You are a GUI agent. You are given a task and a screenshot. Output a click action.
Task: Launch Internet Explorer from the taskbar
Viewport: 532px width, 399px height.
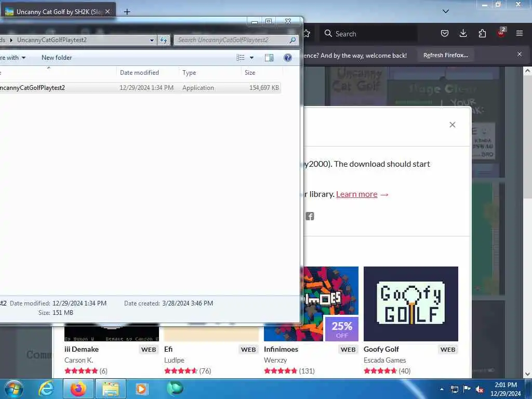click(46, 389)
